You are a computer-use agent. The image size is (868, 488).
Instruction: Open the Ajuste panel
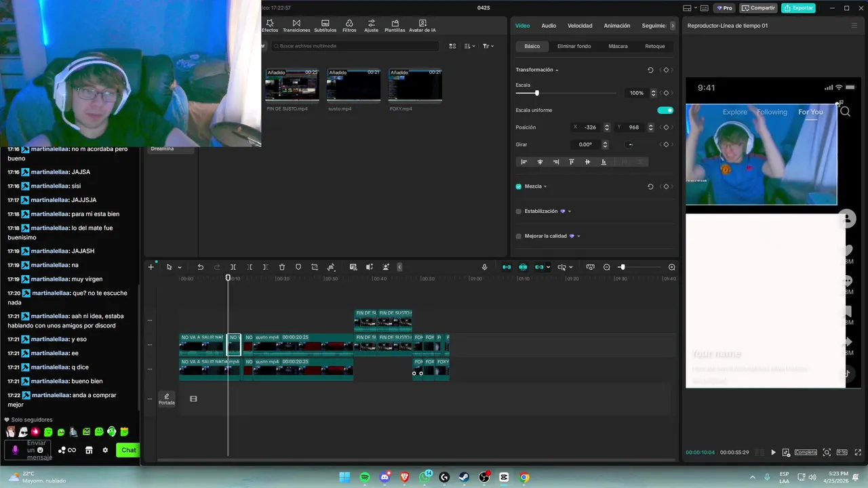(x=371, y=26)
